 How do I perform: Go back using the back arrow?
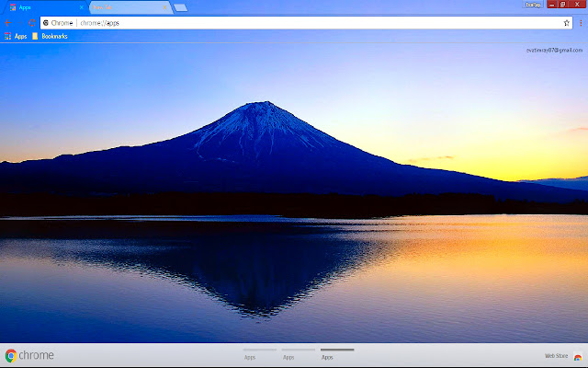(x=8, y=23)
